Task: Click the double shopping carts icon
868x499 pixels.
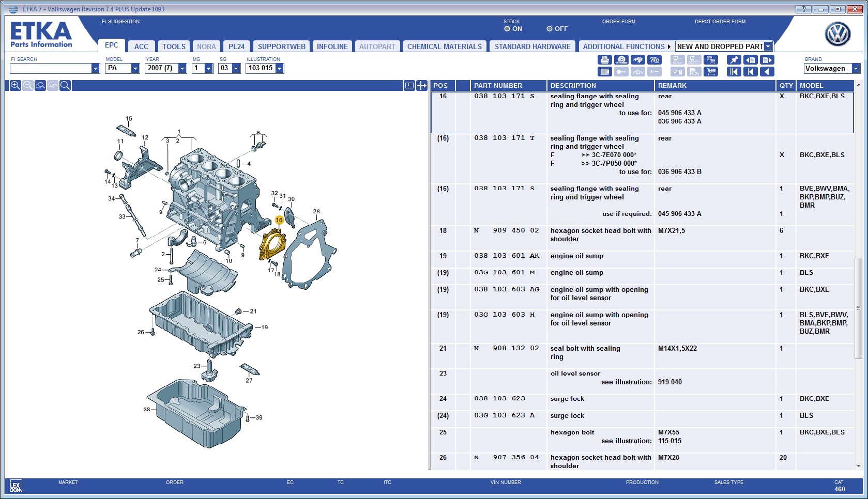Action: (x=711, y=60)
